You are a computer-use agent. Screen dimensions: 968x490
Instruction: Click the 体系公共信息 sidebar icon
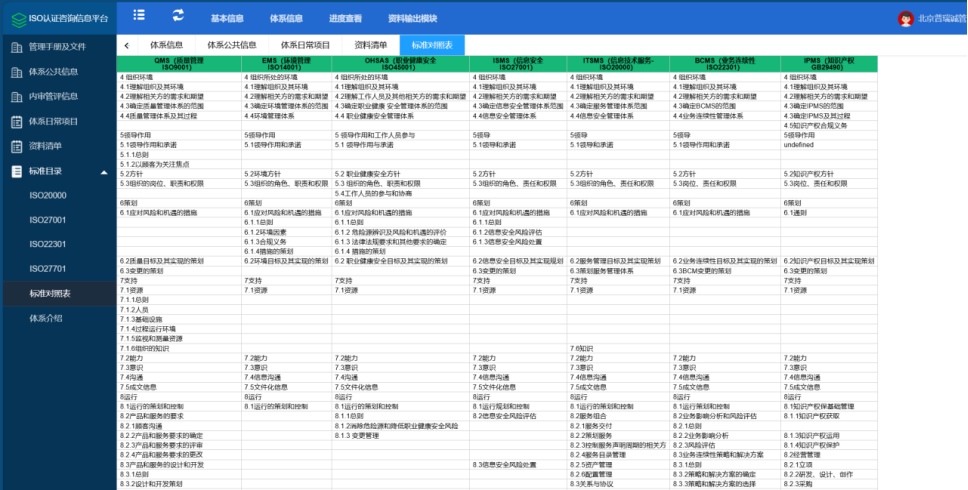pyautogui.click(x=17, y=72)
